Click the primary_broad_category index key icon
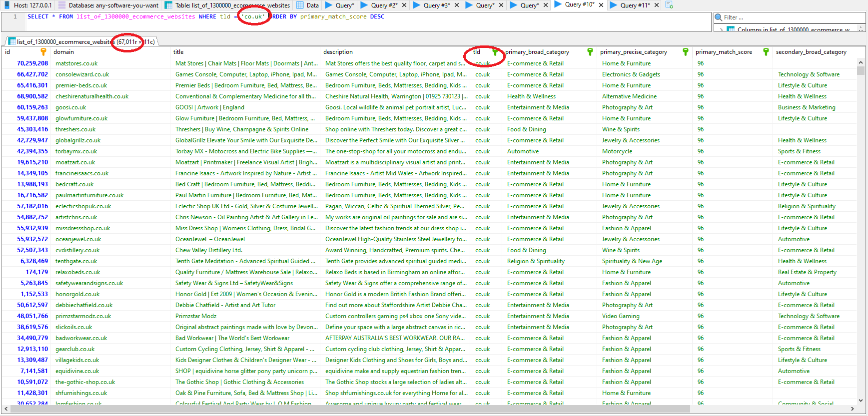 [590, 52]
